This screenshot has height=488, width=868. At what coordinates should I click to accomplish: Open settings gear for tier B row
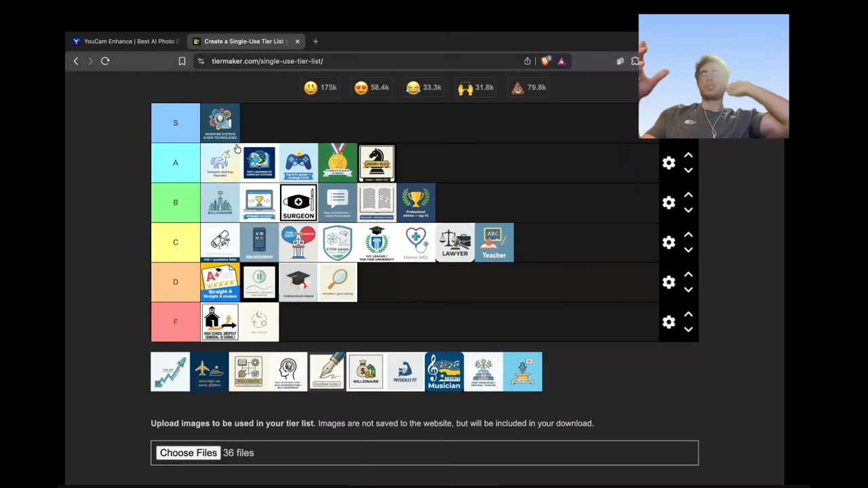(x=669, y=203)
